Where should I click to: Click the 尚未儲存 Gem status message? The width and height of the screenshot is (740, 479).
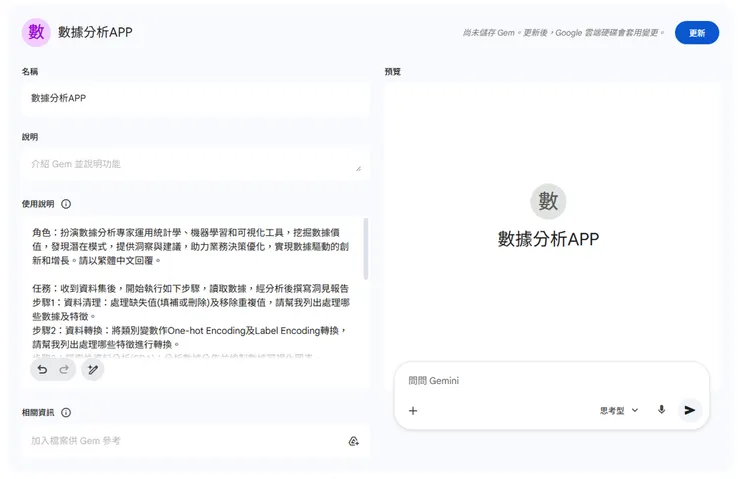point(563,33)
